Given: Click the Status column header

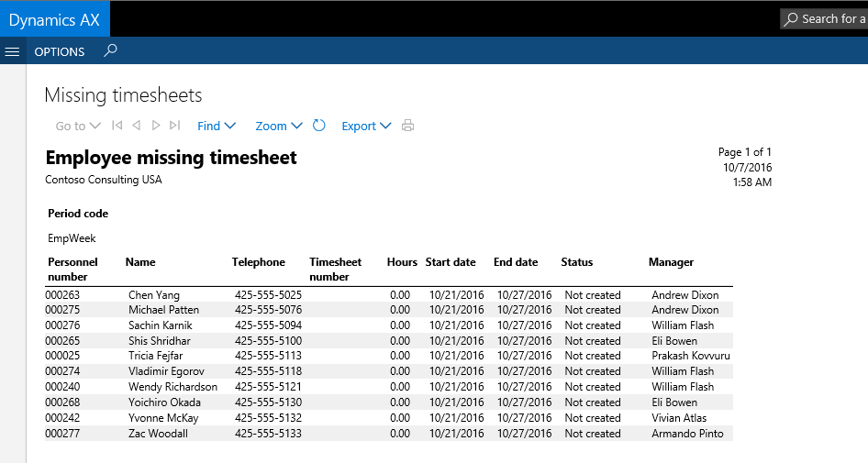Looking at the screenshot, I should (577, 262).
